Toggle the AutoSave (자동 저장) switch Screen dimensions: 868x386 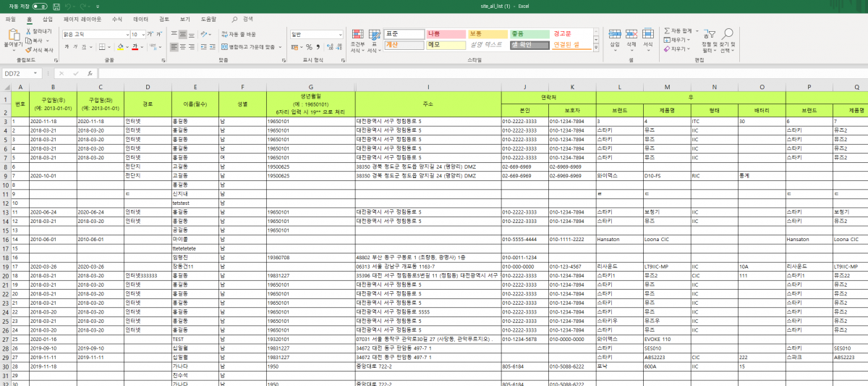(39, 6)
